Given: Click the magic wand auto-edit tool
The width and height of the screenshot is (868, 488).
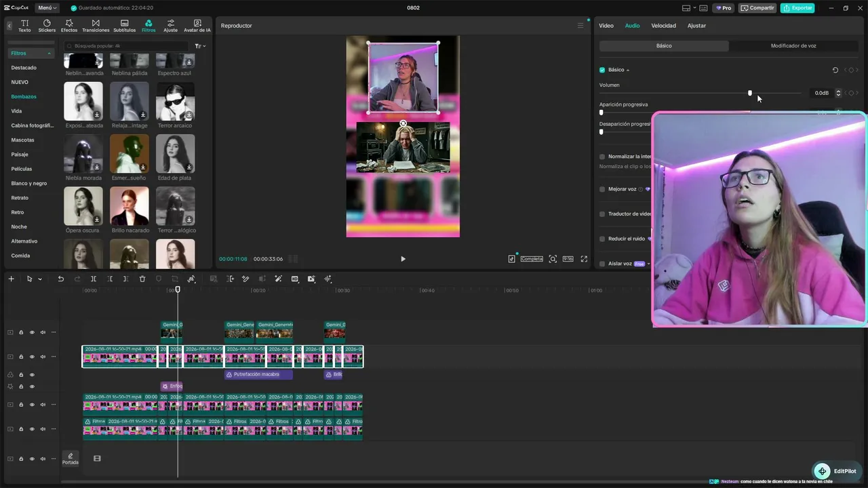Looking at the screenshot, I should point(278,279).
